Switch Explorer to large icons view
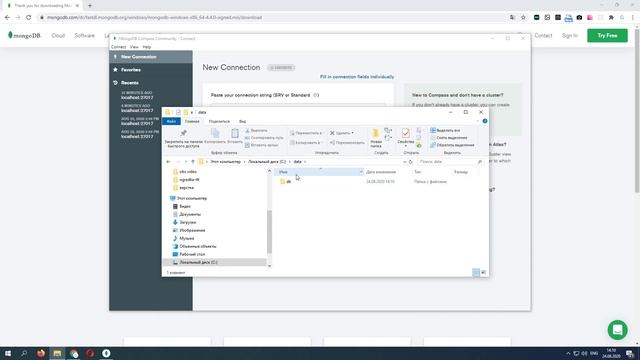The width and height of the screenshot is (640, 360). tap(483, 272)
